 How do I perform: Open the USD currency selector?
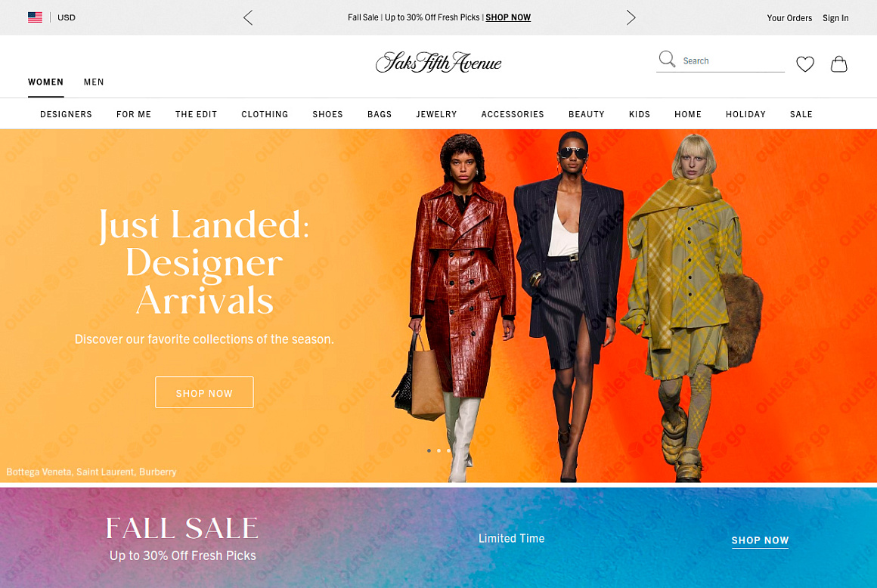click(x=66, y=17)
